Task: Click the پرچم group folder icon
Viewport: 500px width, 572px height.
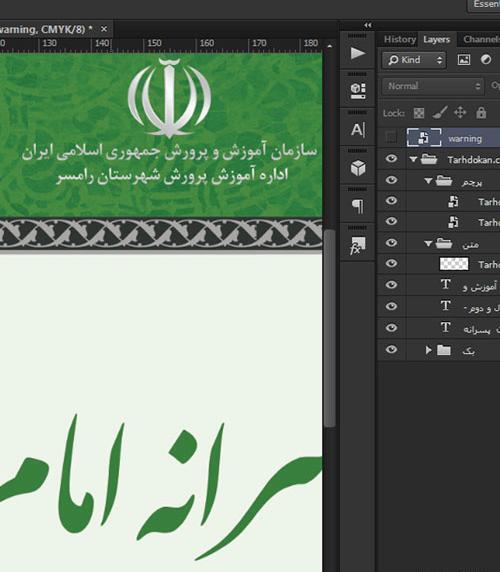Action: pyautogui.click(x=444, y=180)
